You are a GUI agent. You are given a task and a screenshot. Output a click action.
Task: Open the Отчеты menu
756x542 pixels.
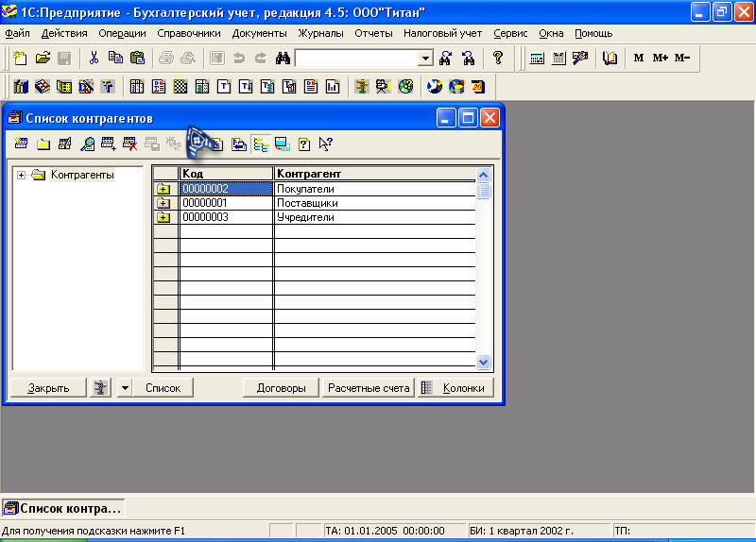coord(373,33)
